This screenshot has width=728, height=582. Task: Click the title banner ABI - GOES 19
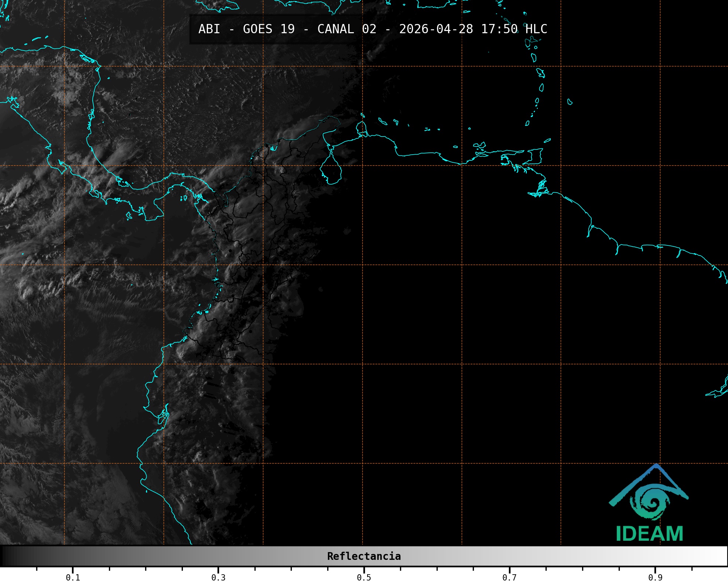pos(246,29)
